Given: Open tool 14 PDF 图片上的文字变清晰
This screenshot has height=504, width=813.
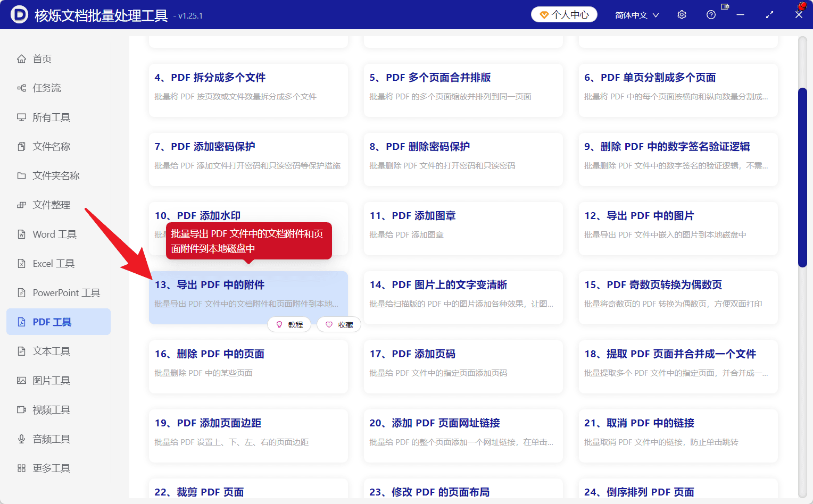Looking at the screenshot, I should point(463,298).
